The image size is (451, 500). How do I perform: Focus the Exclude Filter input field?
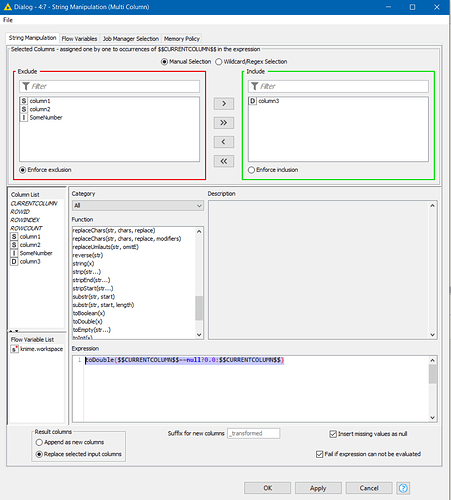(110, 86)
